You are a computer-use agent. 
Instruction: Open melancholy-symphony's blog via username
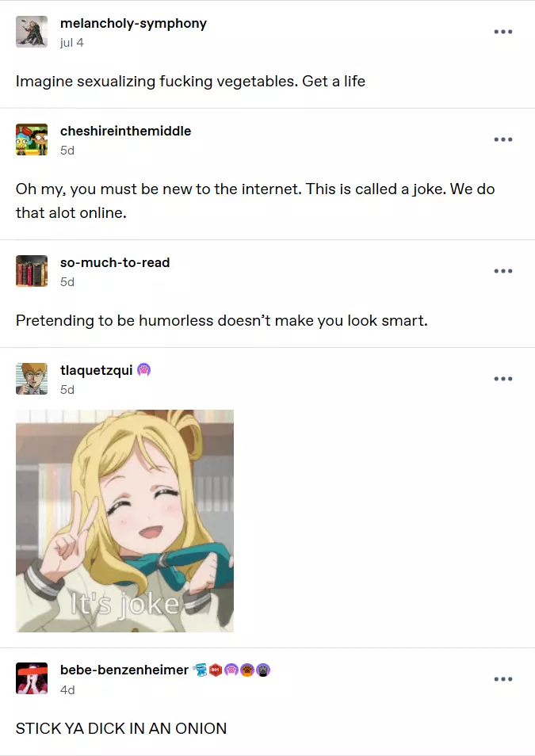coord(133,23)
